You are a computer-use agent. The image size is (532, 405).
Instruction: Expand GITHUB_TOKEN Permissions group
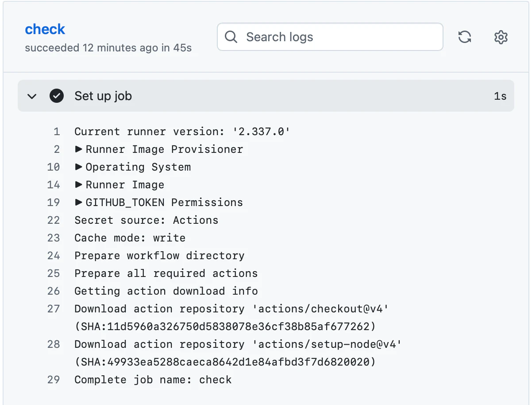(159, 202)
